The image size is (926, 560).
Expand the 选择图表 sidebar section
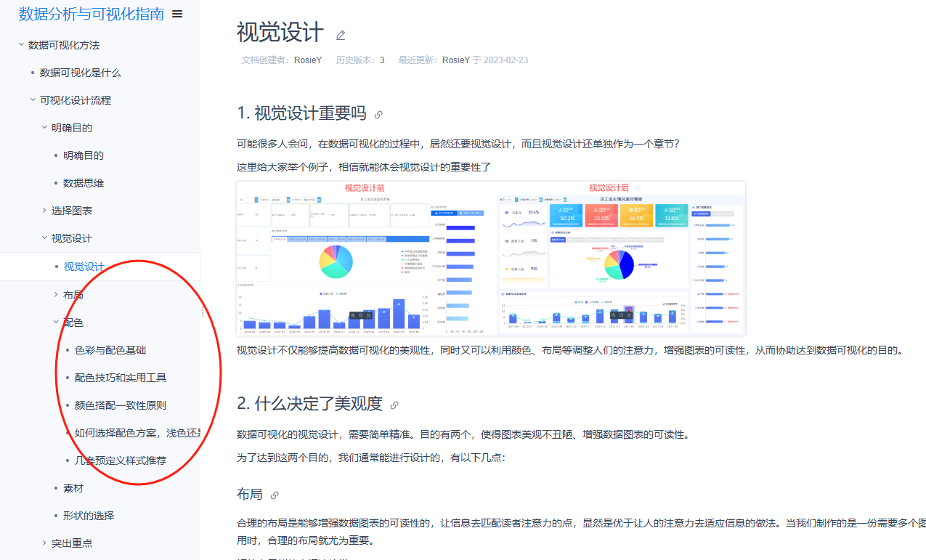pyautogui.click(x=44, y=211)
